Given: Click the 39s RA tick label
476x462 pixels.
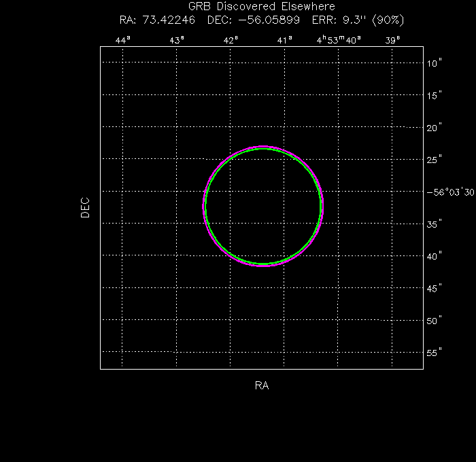Looking at the screenshot, I should [x=393, y=40].
